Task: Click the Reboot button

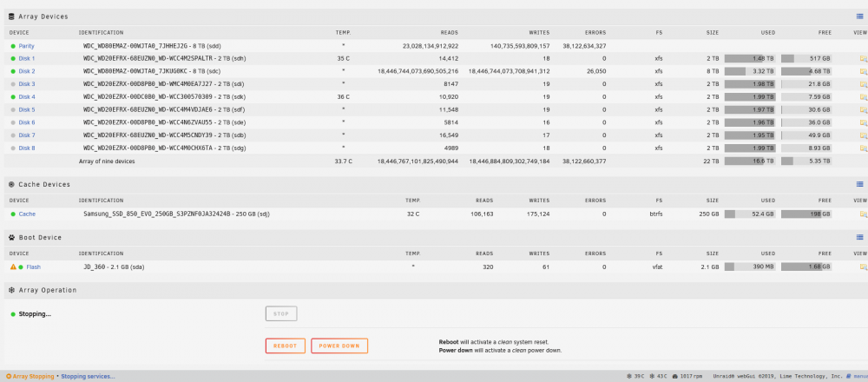Action: pos(285,346)
